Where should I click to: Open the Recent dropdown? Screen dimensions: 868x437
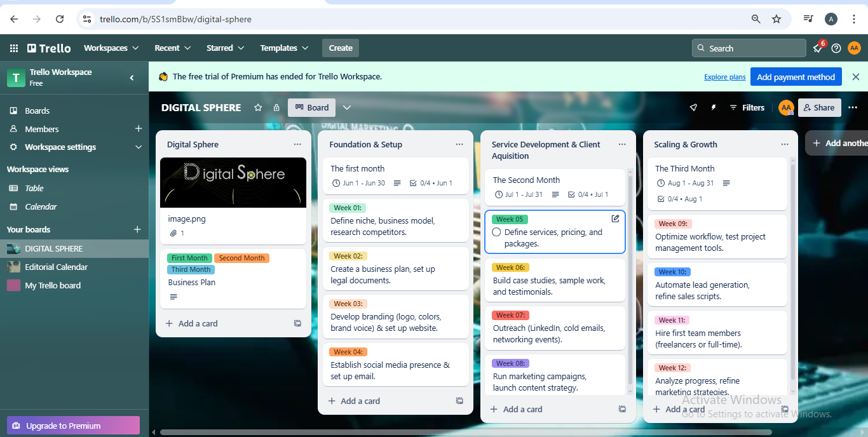click(173, 48)
